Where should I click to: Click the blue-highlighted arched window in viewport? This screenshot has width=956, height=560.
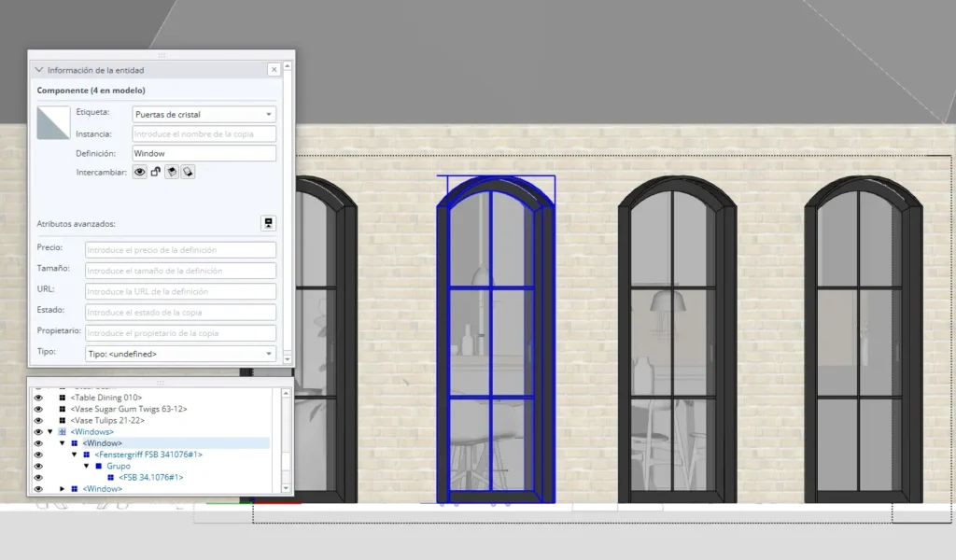[496, 342]
